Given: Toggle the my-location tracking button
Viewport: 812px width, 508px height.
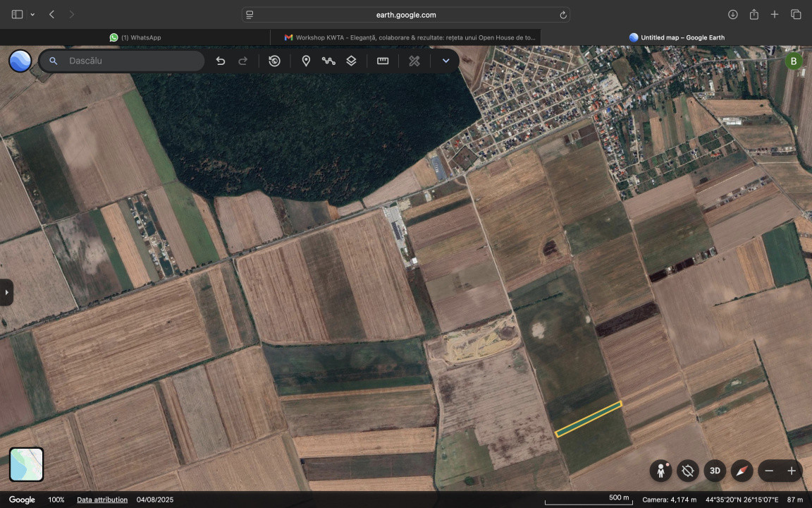Looking at the screenshot, I should [688, 471].
